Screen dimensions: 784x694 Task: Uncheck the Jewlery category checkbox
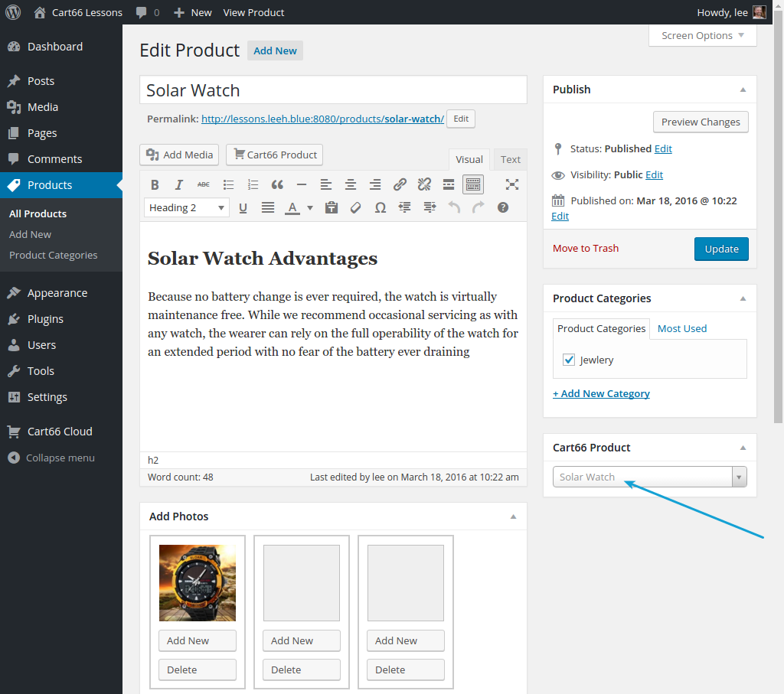[569, 360]
